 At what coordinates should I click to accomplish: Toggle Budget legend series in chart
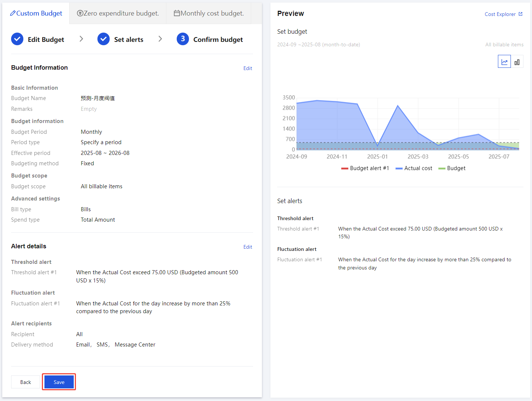tap(452, 168)
